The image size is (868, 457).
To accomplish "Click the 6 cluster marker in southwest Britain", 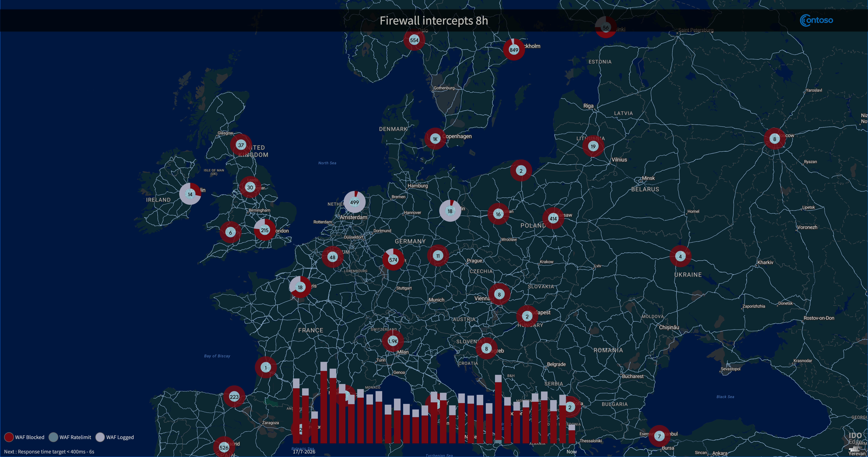I will [x=231, y=232].
